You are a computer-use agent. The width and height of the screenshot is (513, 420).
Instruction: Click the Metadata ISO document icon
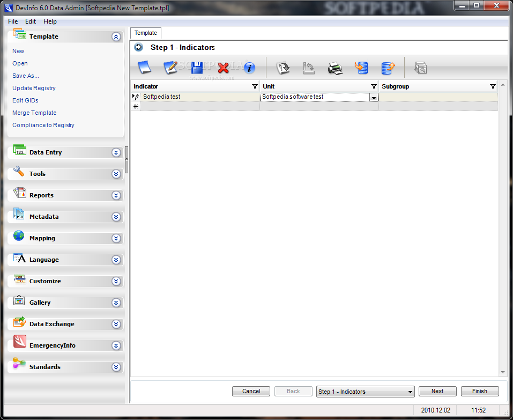tap(19, 214)
